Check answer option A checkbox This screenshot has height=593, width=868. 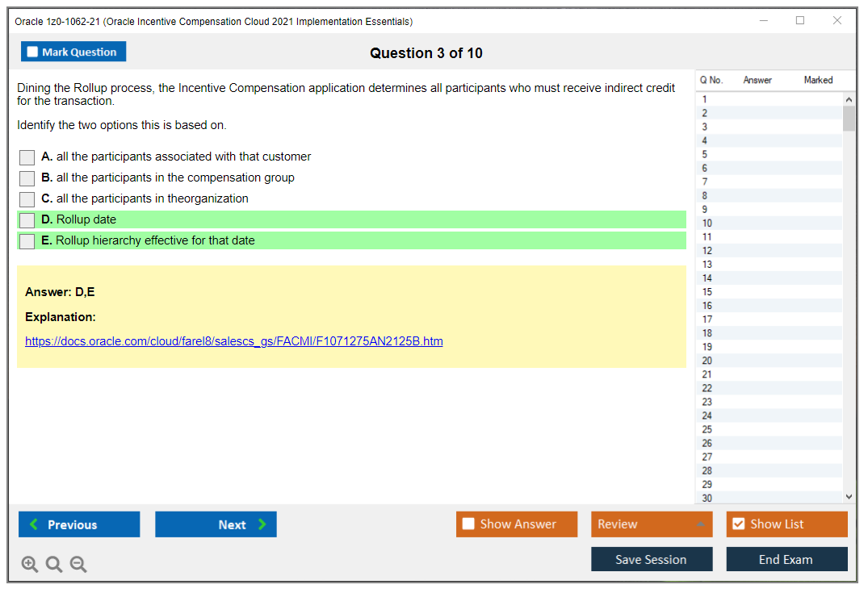(x=27, y=157)
